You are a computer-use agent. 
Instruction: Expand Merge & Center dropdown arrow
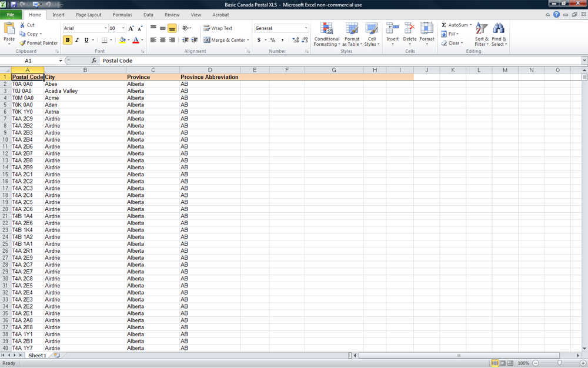coord(248,40)
